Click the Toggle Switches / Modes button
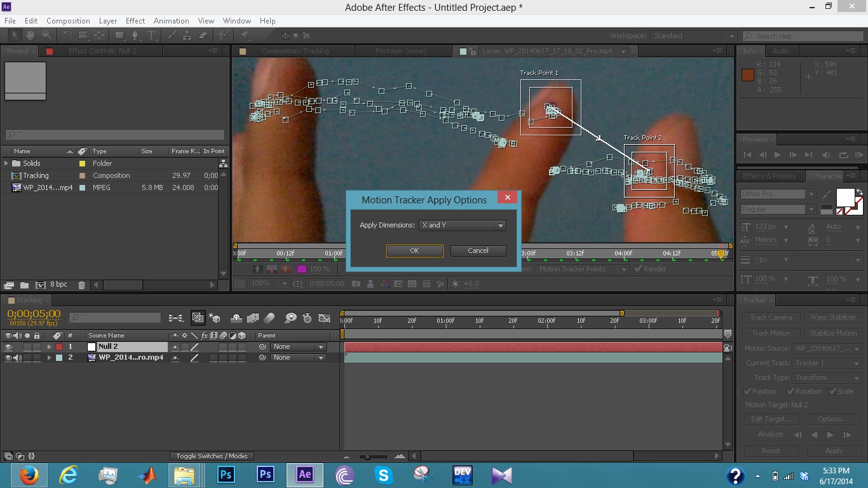Screen dimensions: 868x488 (x=212, y=456)
